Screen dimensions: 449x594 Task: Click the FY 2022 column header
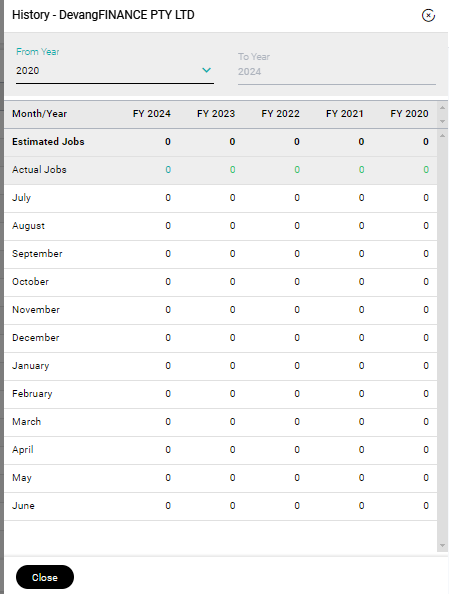(x=280, y=114)
